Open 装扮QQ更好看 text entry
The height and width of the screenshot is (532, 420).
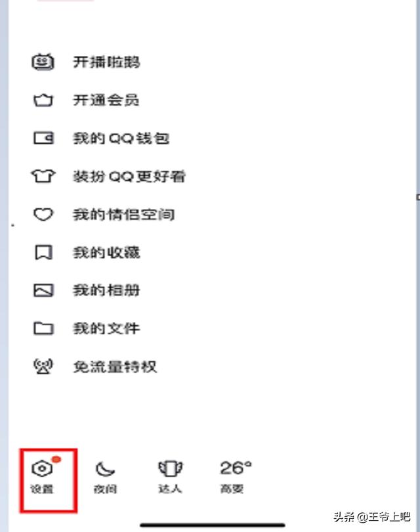point(129,177)
